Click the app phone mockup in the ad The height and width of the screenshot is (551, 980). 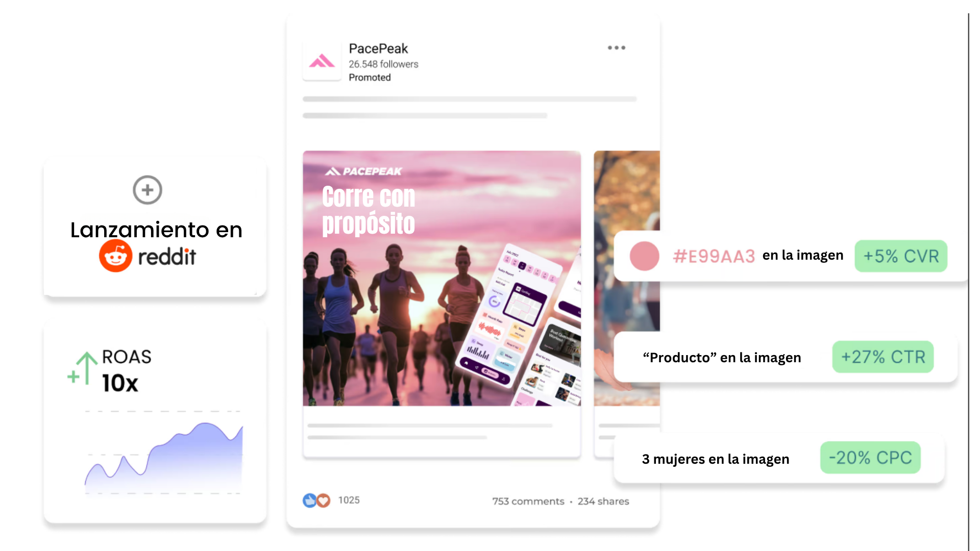(x=518, y=327)
